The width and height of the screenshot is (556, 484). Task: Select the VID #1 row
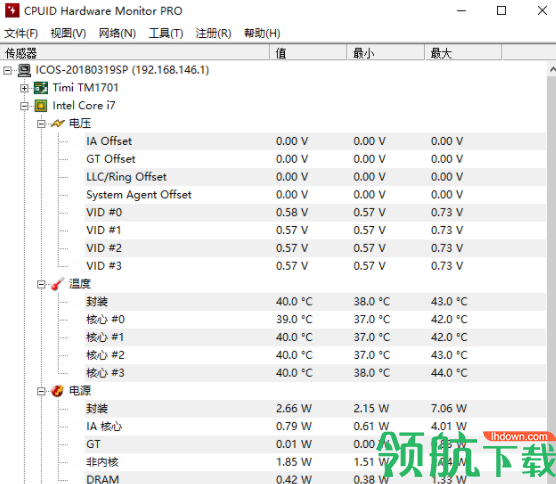pyautogui.click(x=315, y=230)
